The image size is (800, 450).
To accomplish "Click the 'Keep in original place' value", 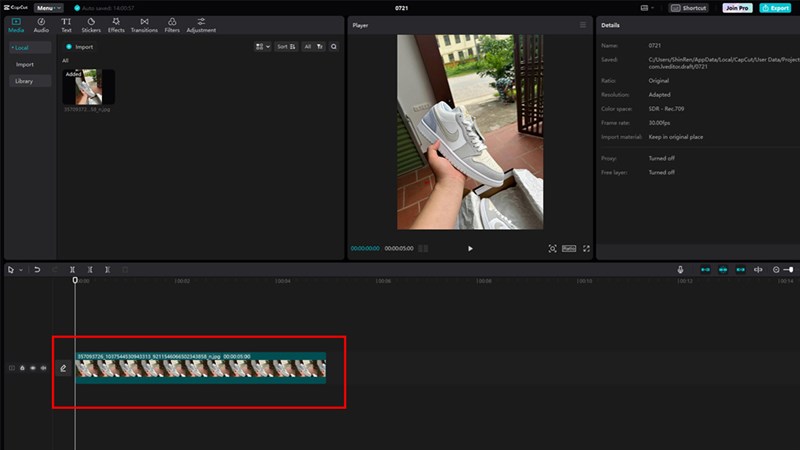I will click(676, 137).
